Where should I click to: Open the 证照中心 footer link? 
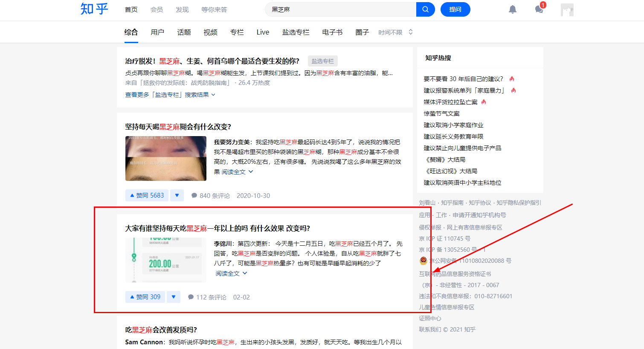pyautogui.click(x=430, y=318)
